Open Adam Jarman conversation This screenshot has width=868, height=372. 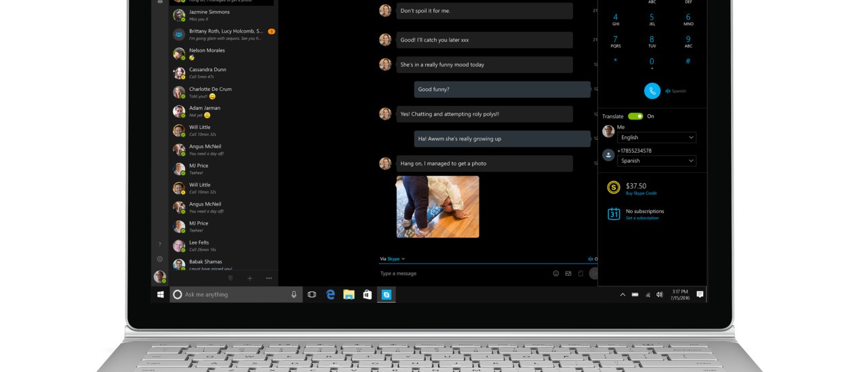tap(224, 111)
